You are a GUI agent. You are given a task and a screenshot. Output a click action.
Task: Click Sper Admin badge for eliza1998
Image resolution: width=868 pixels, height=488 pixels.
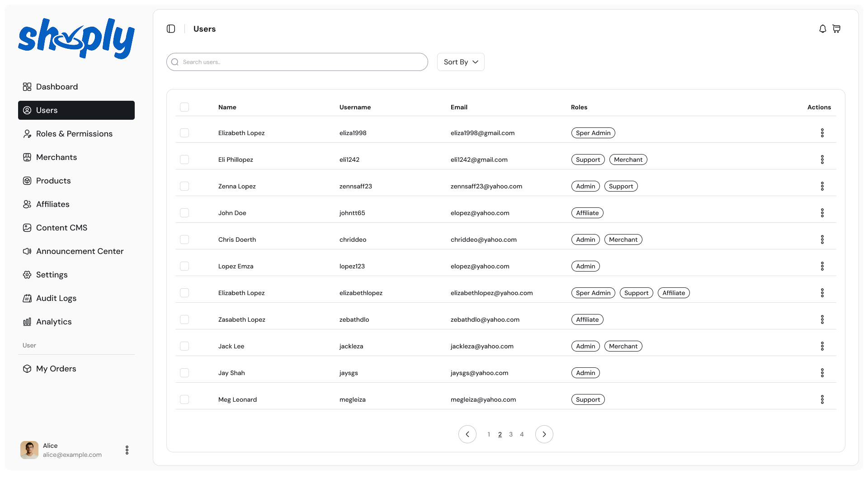pyautogui.click(x=593, y=133)
